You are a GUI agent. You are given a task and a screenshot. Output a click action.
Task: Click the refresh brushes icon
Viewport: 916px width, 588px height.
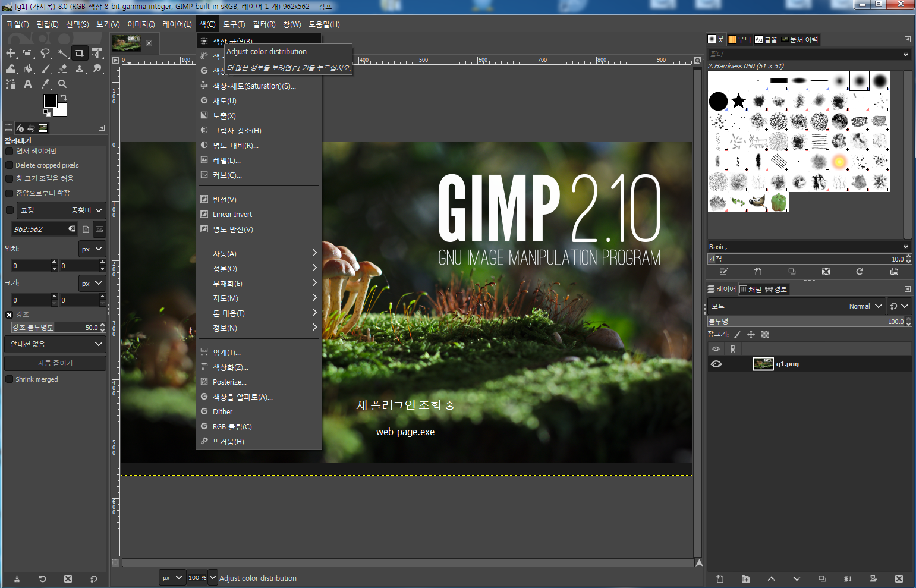pos(860,272)
